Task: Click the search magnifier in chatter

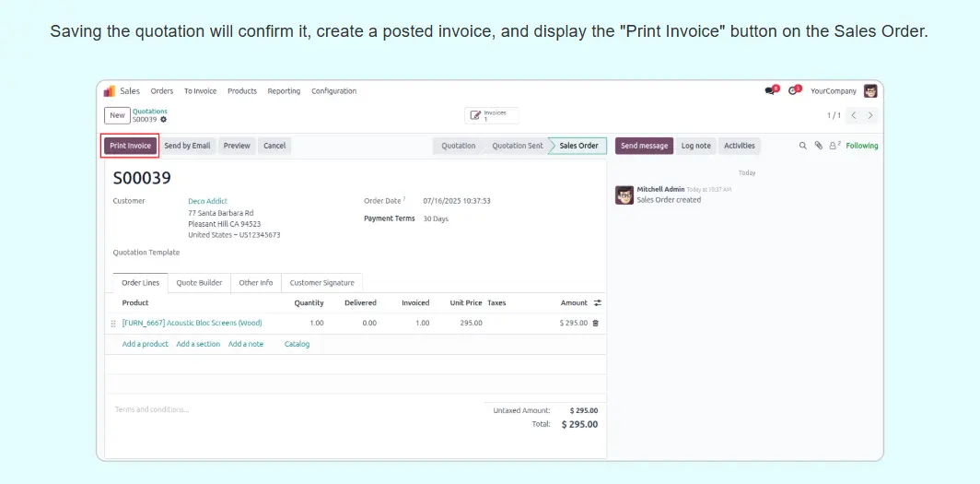Action: pyautogui.click(x=802, y=146)
